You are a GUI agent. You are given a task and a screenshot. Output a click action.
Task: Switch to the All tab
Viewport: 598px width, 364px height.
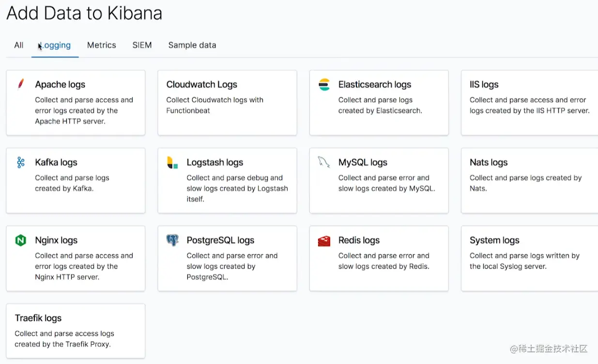[x=19, y=45]
